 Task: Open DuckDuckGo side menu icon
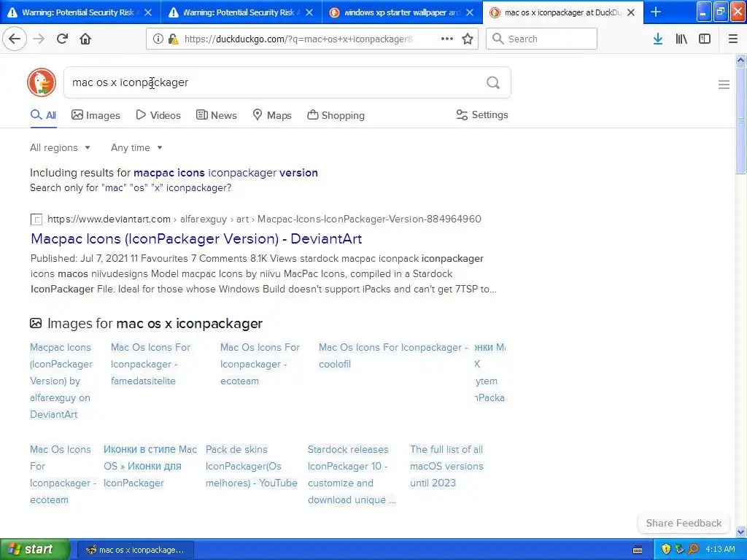pyautogui.click(x=724, y=85)
